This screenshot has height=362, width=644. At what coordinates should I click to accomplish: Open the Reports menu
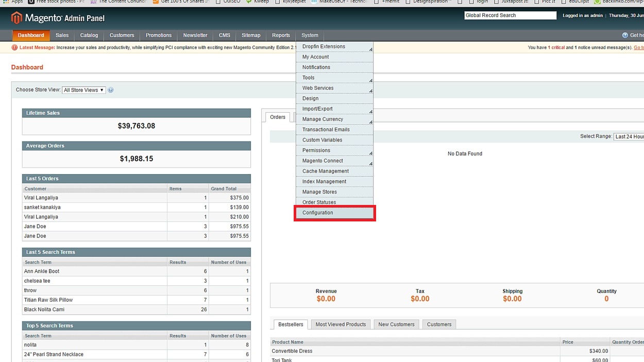pos(281,36)
